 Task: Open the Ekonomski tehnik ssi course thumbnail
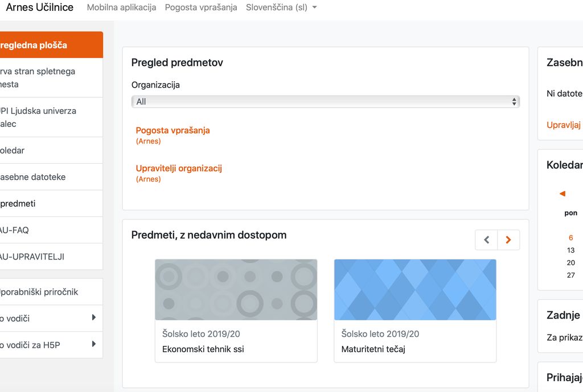pyautogui.click(x=236, y=290)
